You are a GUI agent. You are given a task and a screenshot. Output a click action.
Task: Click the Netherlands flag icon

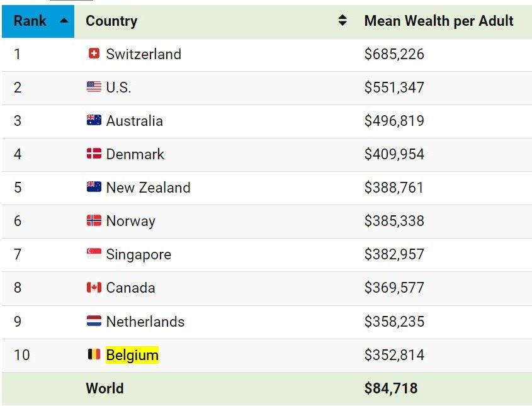pos(94,321)
